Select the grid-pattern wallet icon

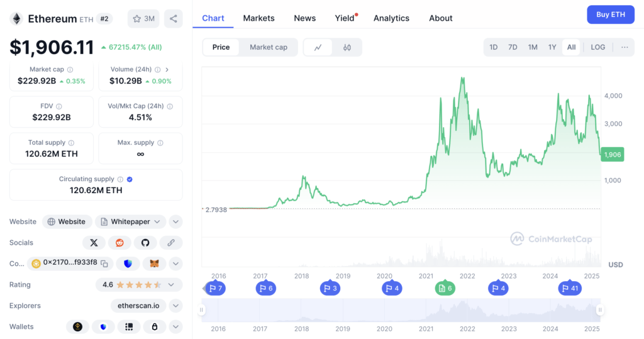[129, 326]
